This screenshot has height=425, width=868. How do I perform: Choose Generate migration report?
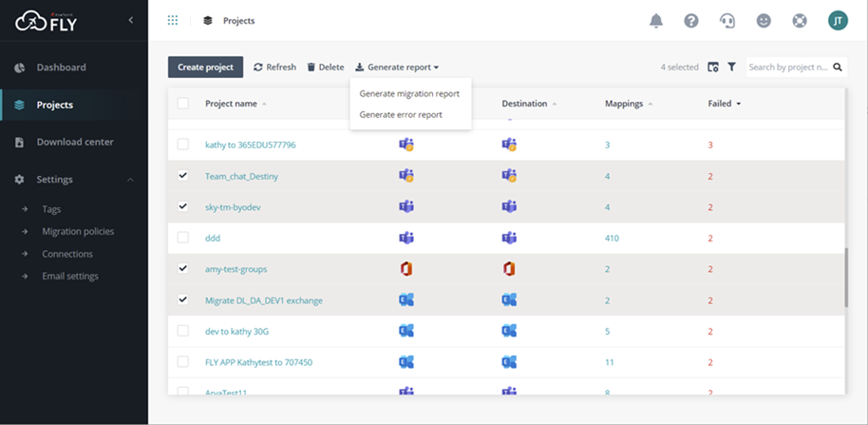pos(409,93)
